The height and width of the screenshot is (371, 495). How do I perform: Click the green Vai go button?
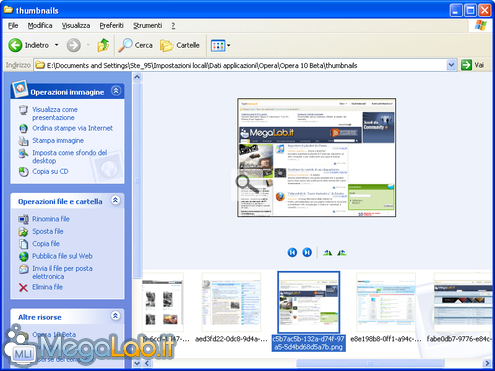pos(473,65)
